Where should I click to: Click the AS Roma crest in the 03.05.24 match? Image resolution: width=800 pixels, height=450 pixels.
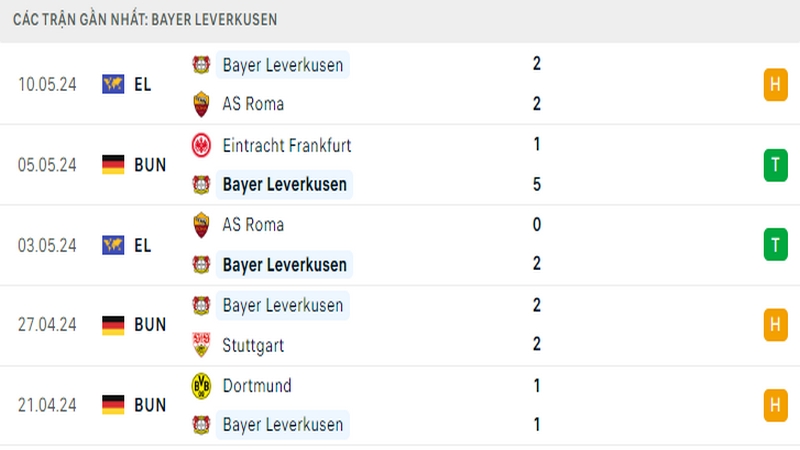click(201, 224)
